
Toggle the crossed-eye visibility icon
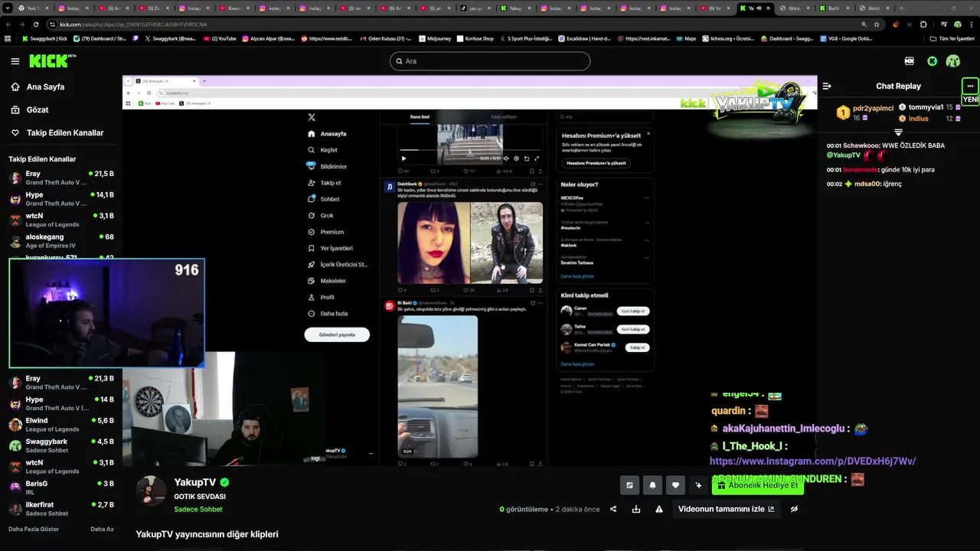click(794, 509)
